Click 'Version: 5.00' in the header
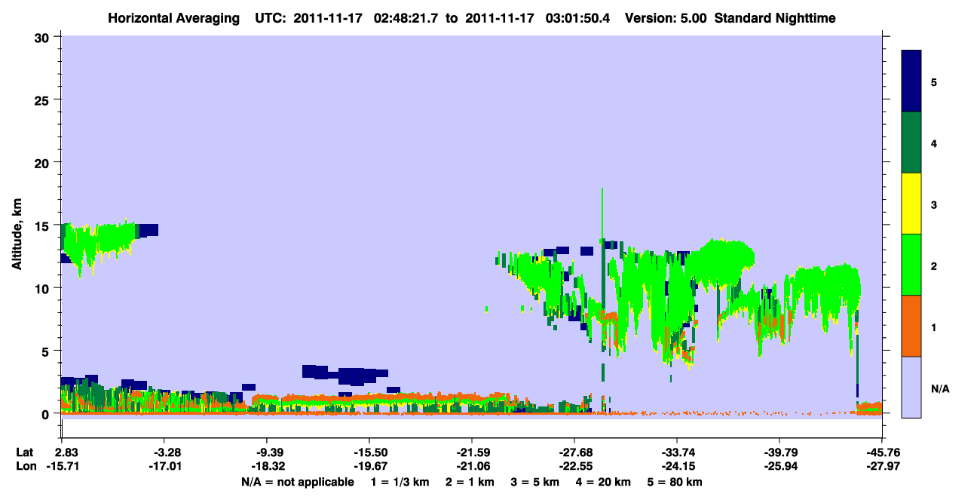980x503 pixels. pos(666,18)
